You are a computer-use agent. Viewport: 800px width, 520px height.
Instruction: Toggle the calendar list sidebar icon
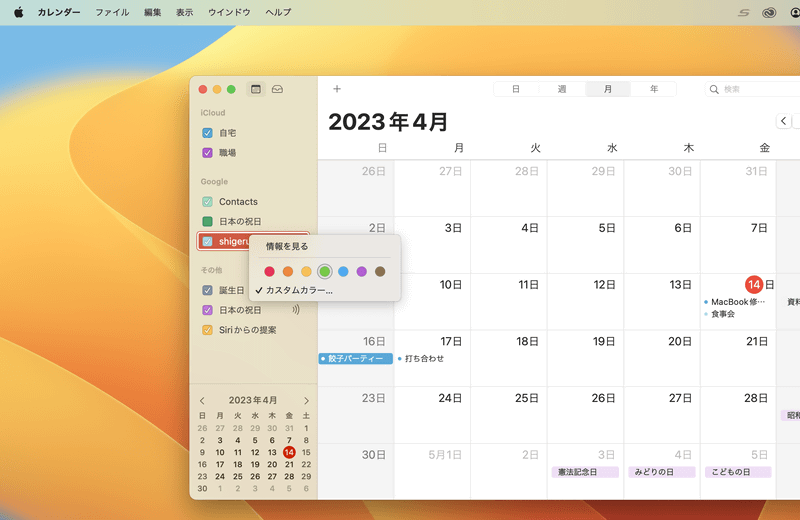[x=256, y=89]
